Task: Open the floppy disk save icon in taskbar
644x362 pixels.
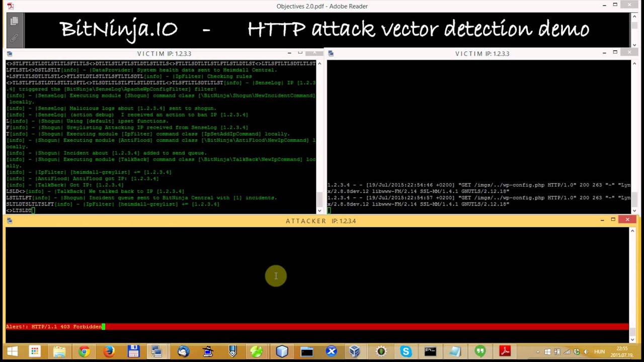Action: click(x=133, y=351)
